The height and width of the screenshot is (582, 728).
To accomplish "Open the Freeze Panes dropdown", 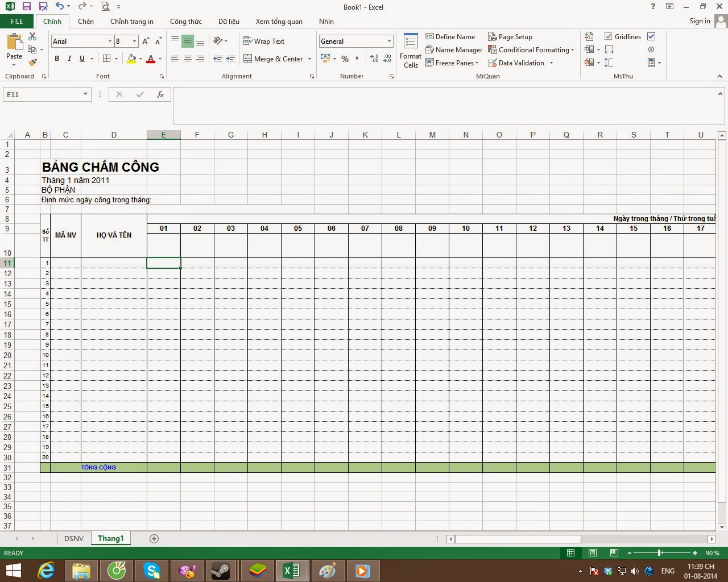I will pyautogui.click(x=453, y=63).
